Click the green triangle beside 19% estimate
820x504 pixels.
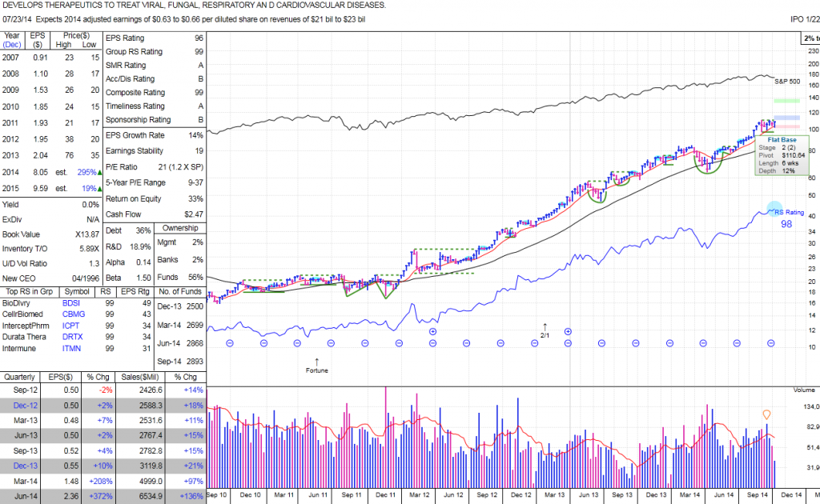[98, 189]
